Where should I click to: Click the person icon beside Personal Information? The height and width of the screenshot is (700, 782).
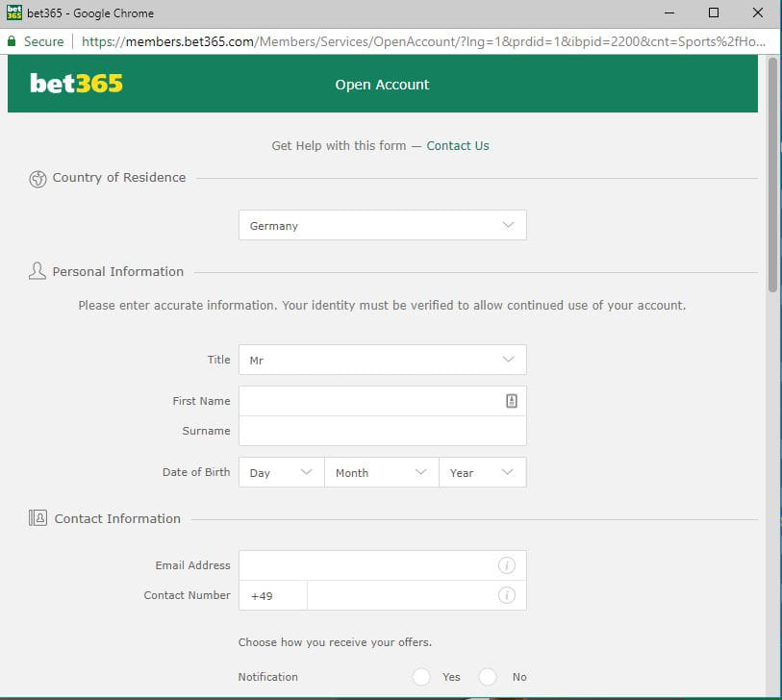[x=37, y=271]
